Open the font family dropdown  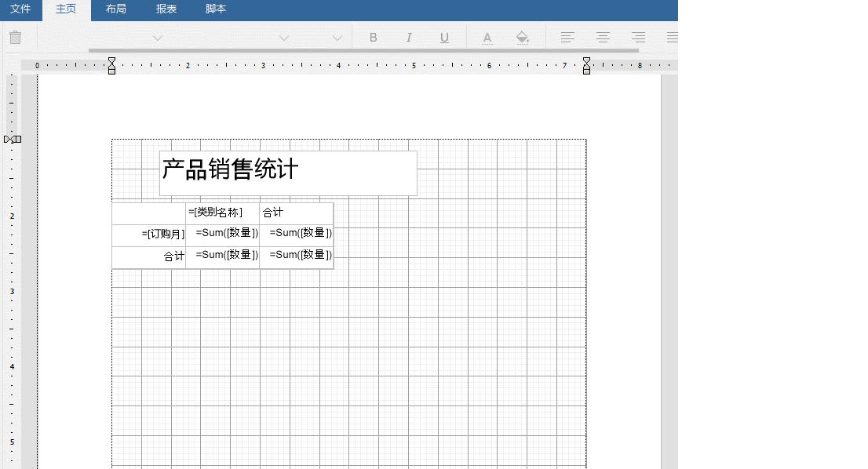point(157,37)
